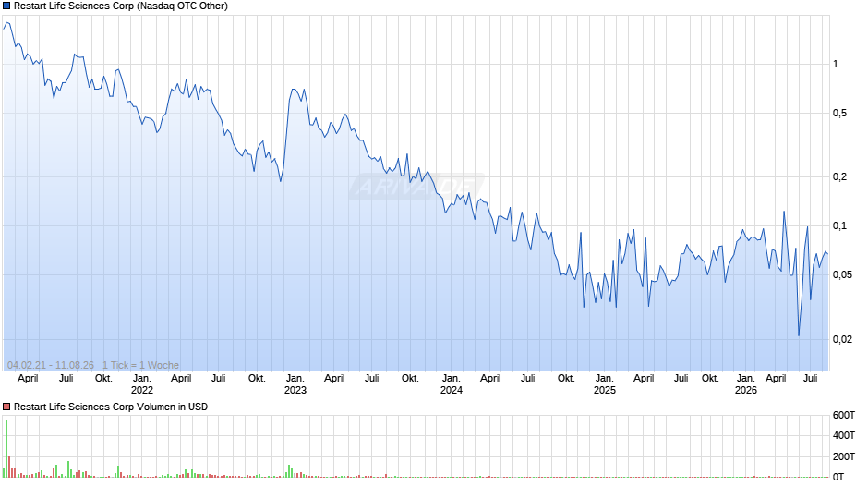
Task: Click the volume axis label '400T'
Action: pos(844,435)
